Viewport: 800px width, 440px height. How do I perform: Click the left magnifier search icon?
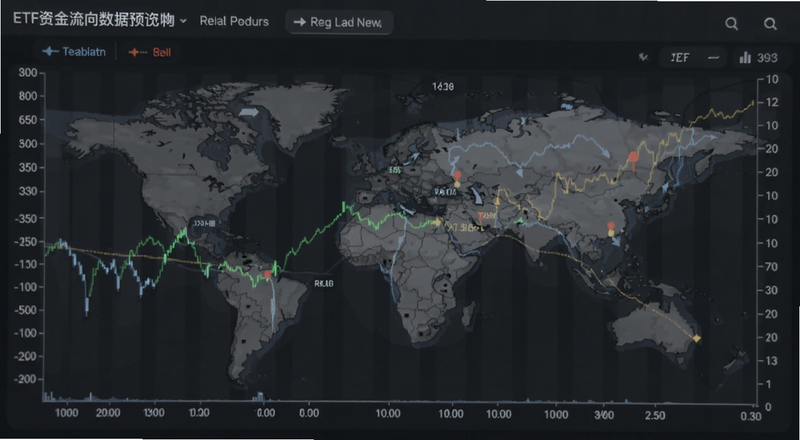pos(732,23)
